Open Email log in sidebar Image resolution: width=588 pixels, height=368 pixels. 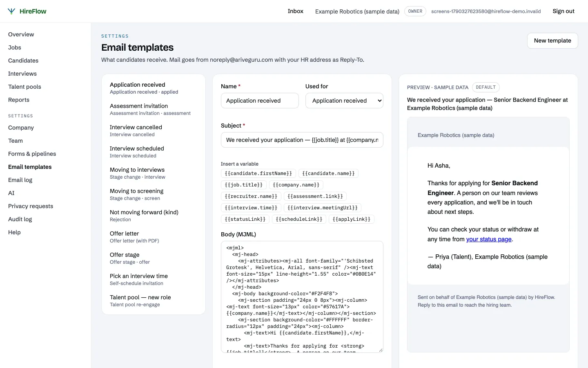20,180
